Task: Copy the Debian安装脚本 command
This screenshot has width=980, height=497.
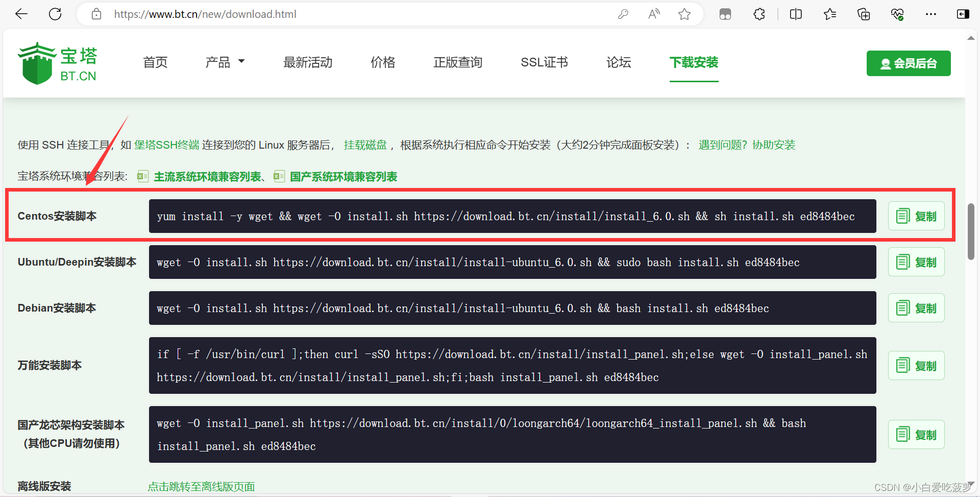Action: [x=916, y=307]
